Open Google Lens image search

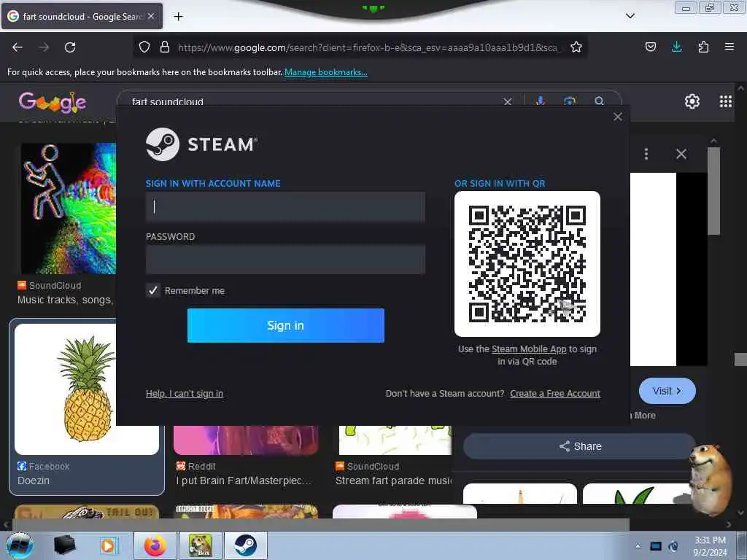pos(570,101)
